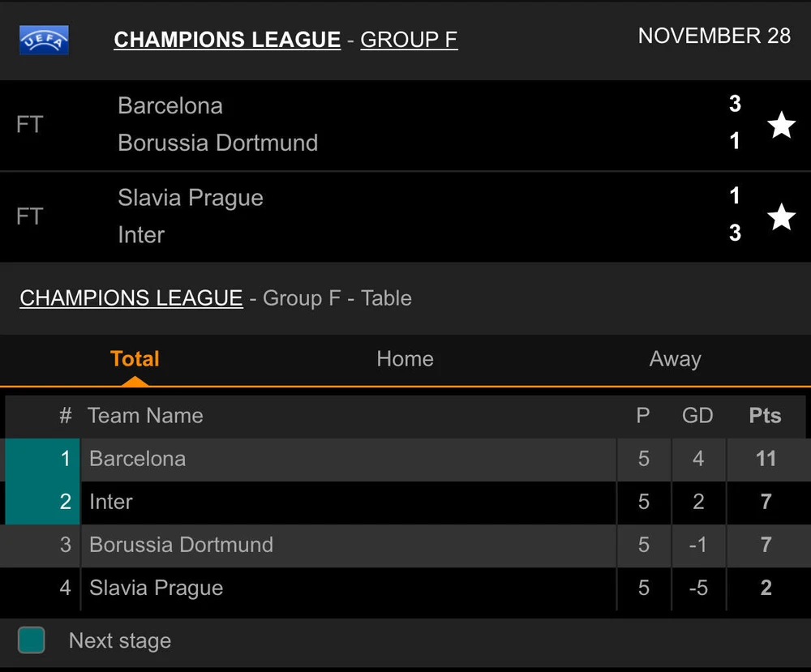The height and width of the screenshot is (672, 811).
Task: Toggle star for Slavia Prague vs Inter
Action: click(x=781, y=216)
